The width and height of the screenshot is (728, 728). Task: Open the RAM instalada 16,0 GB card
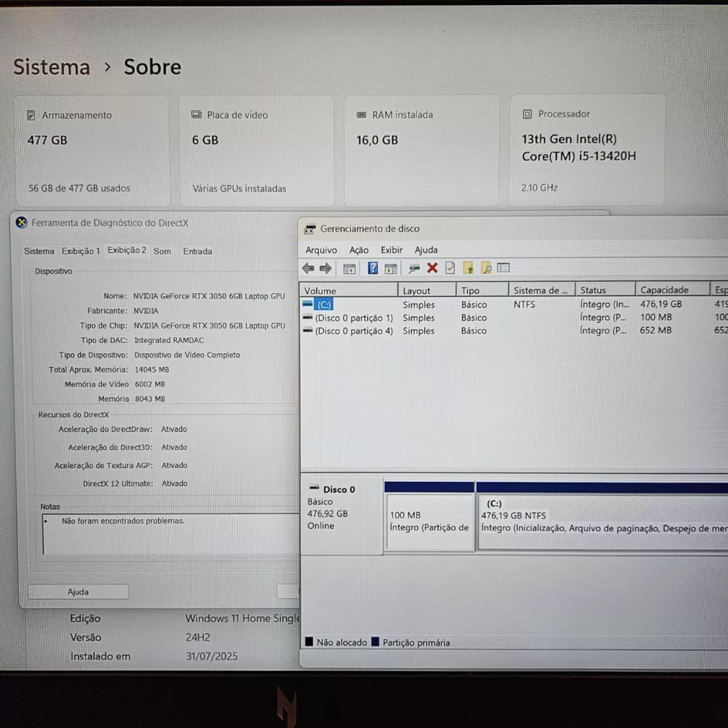(422, 151)
